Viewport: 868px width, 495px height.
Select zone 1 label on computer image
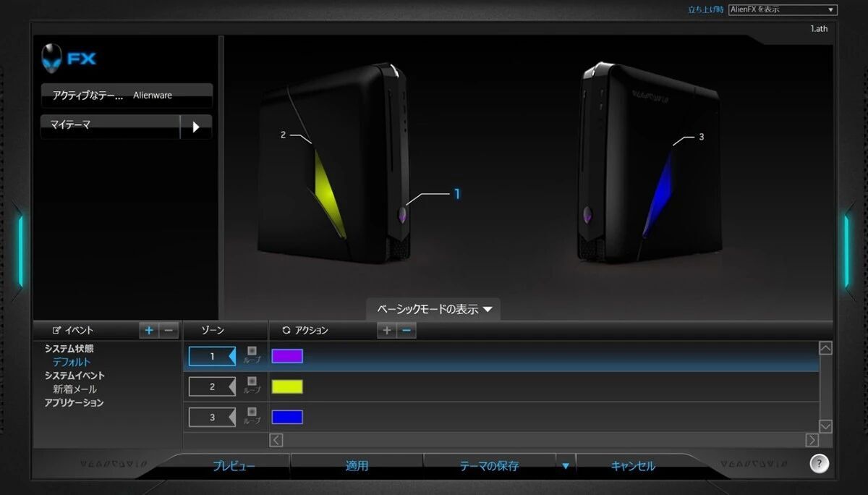456,194
